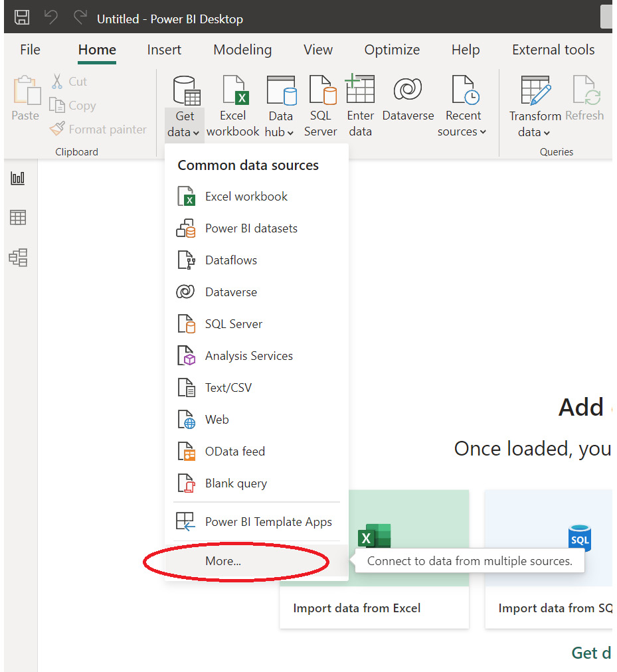Select Blank query from the menu

(256, 483)
